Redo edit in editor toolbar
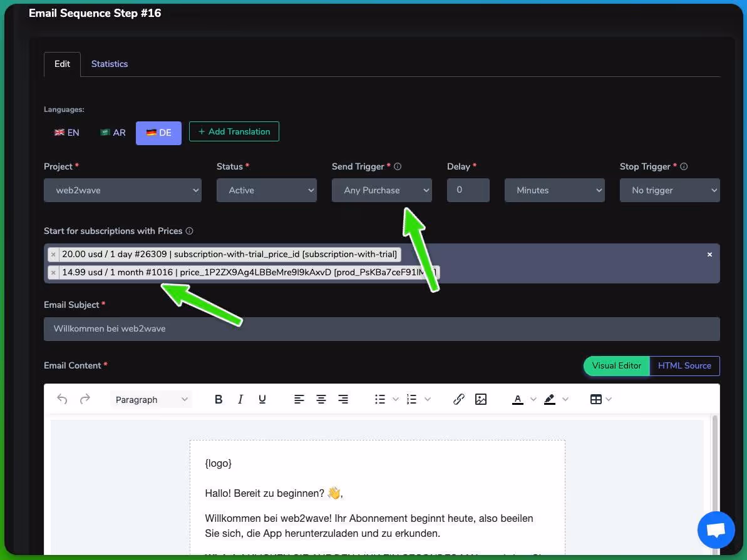The width and height of the screenshot is (747, 560). coord(85,399)
